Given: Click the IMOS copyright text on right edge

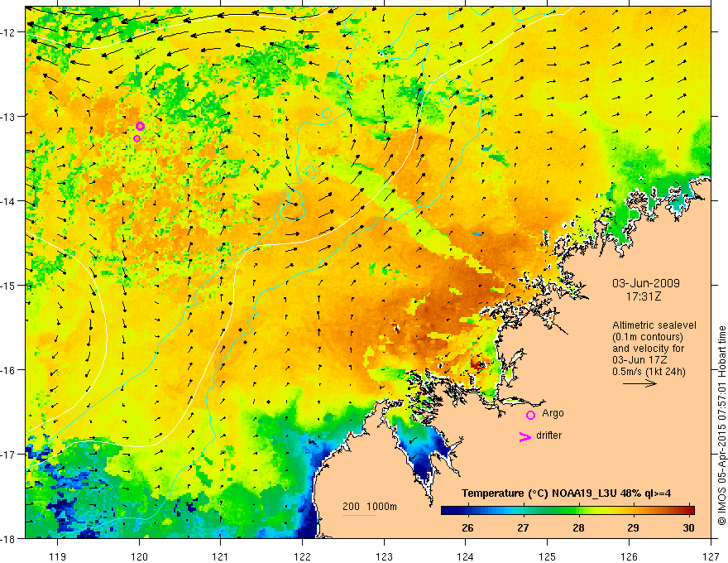Looking at the screenshot, I should [x=721, y=426].
